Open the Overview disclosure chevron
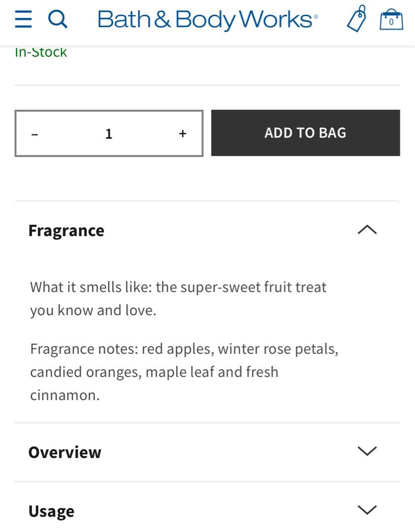This screenshot has width=415, height=532. 366,452
